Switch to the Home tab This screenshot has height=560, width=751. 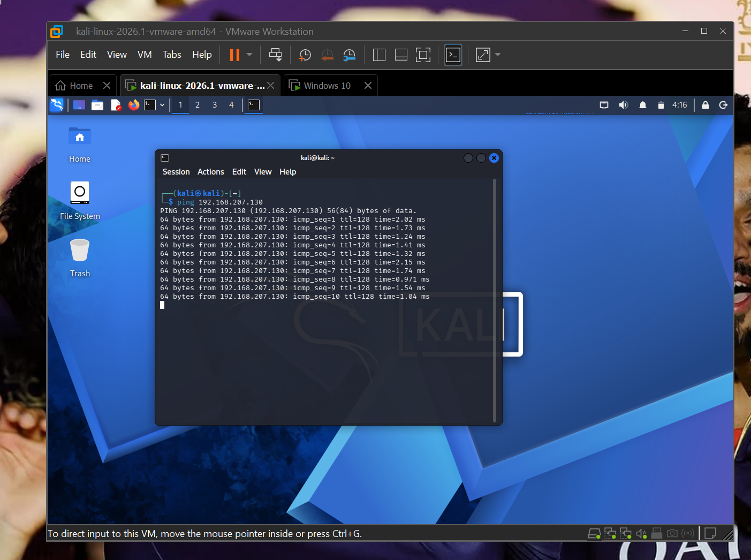click(74, 86)
